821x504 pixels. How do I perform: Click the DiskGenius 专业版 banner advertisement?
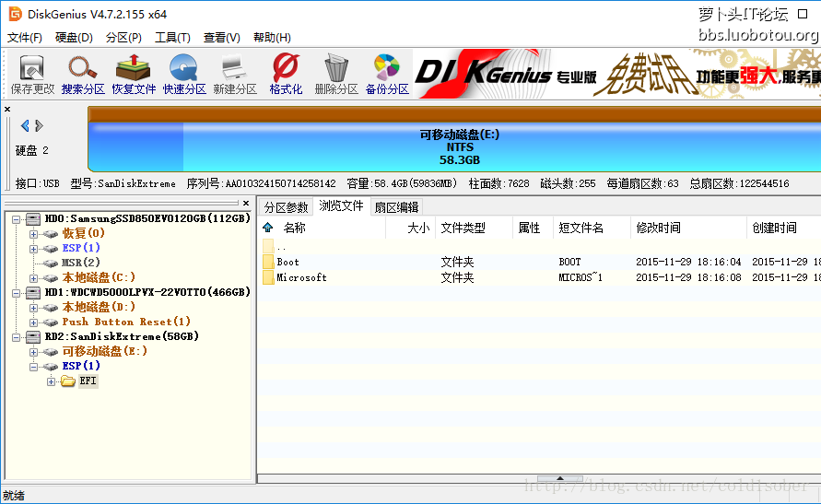[616, 74]
